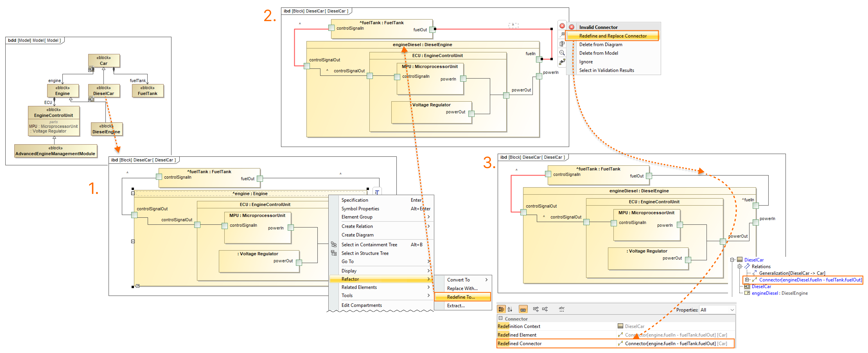The image size is (868, 353).
Task: Click the expand all icon in properties toolbar
Action: click(x=536, y=309)
